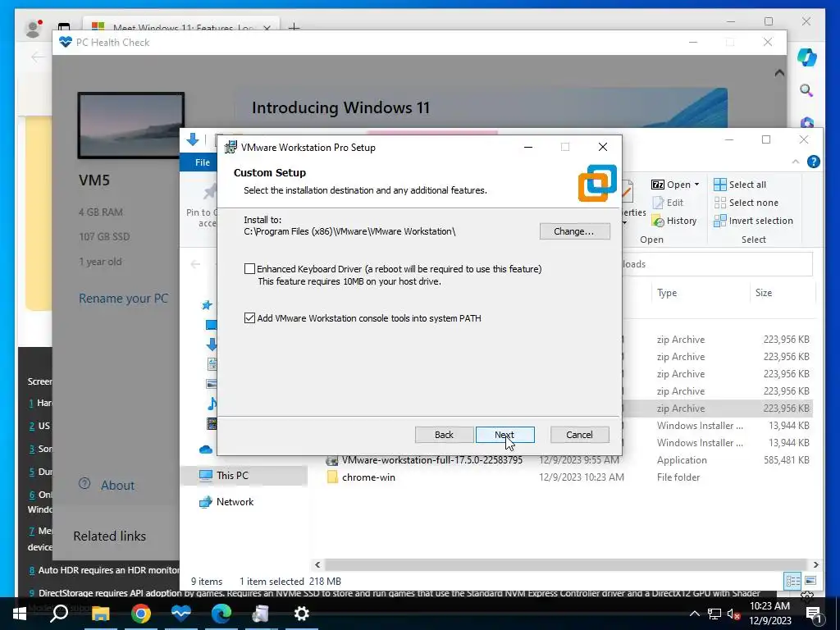This screenshot has width=840, height=630.
Task: Click the search magnifier in Edge sidebar
Action: pyautogui.click(x=806, y=90)
